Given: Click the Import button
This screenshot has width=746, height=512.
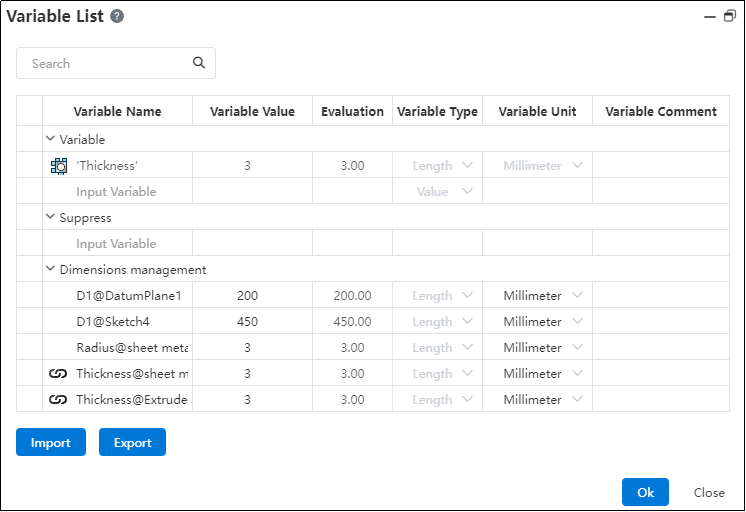Looking at the screenshot, I should [x=51, y=443].
